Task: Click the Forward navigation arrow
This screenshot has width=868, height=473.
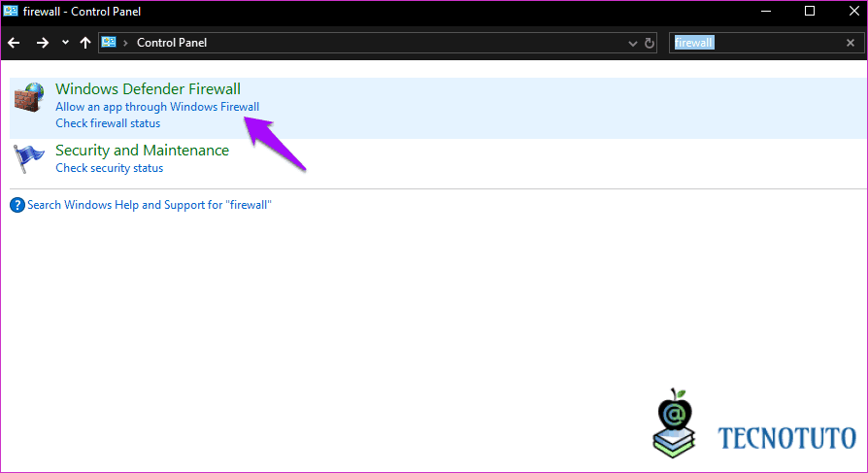Action: pos(43,43)
